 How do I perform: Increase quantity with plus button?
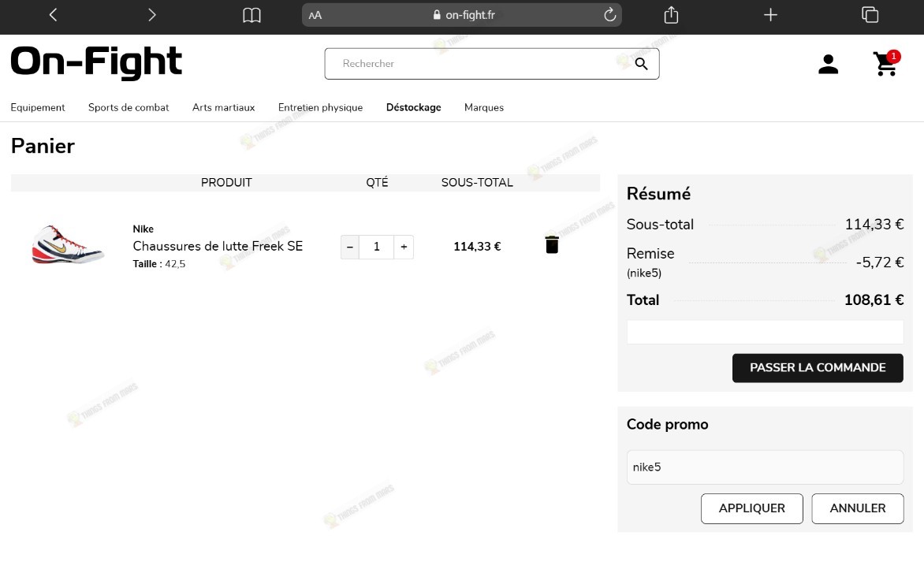tap(404, 247)
